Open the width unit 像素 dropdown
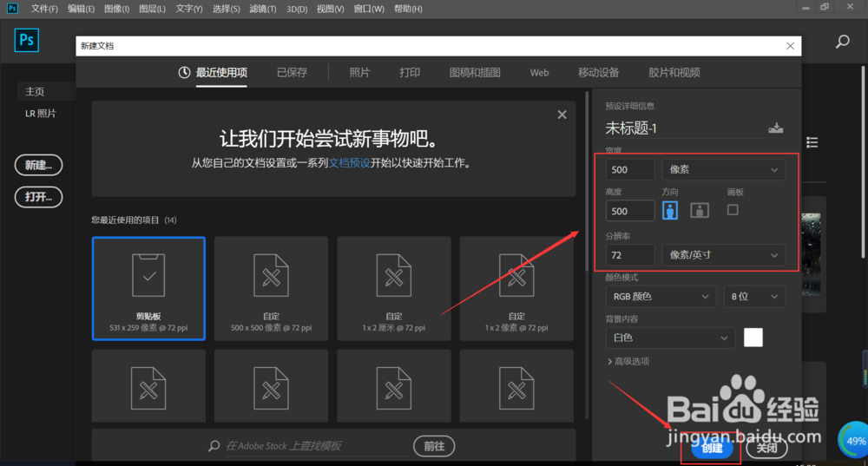Screen dimensions: 868x466 (x=724, y=169)
